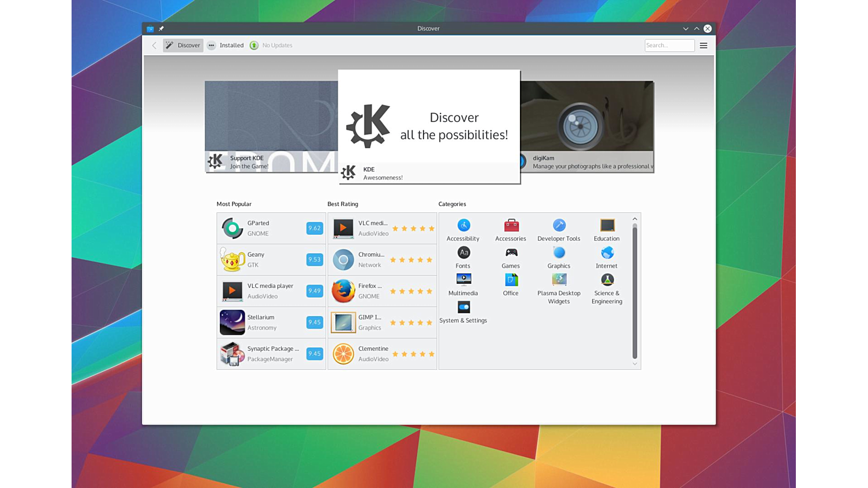
Task: Open Science & Engineering category
Action: coord(607,288)
